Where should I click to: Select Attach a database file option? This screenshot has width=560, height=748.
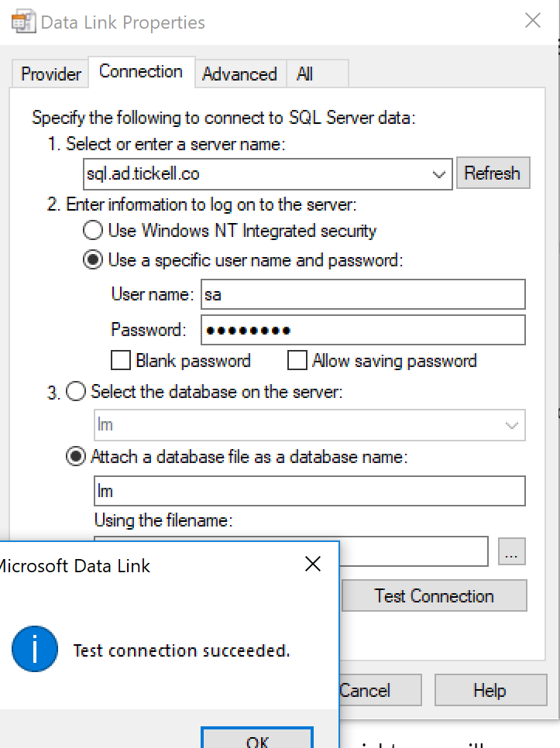pos(76,457)
